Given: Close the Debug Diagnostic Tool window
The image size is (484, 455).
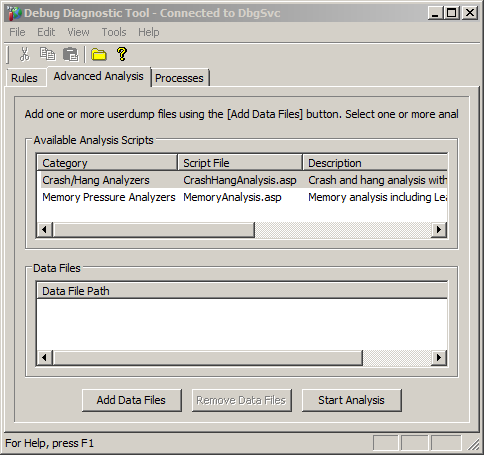Looking at the screenshot, I should point(470,13).
